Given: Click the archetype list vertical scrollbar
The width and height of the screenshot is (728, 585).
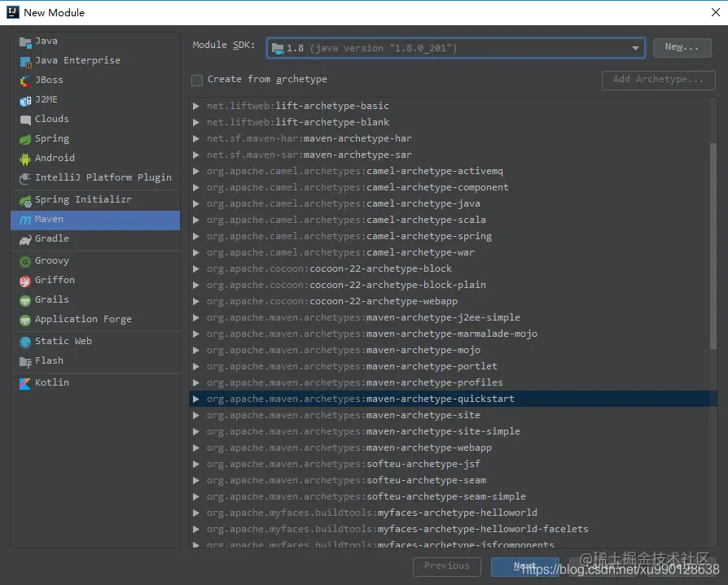Looking at the screenshot, I should [x=713, y=246].
